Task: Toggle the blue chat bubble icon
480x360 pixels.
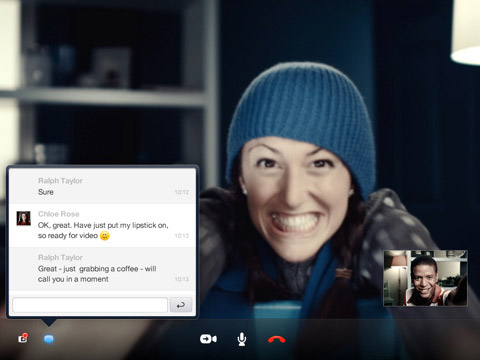Action: tap(49, 339)
